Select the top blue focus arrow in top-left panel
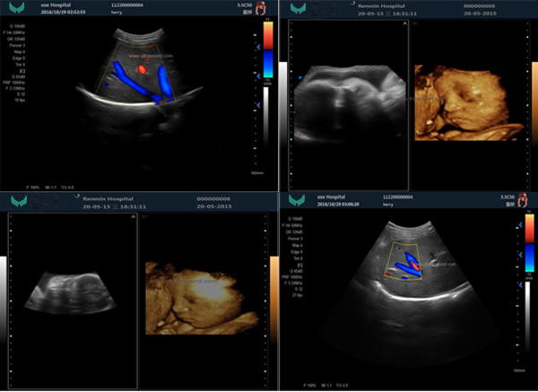Screen dimensions: 538x392 (260, 47)
